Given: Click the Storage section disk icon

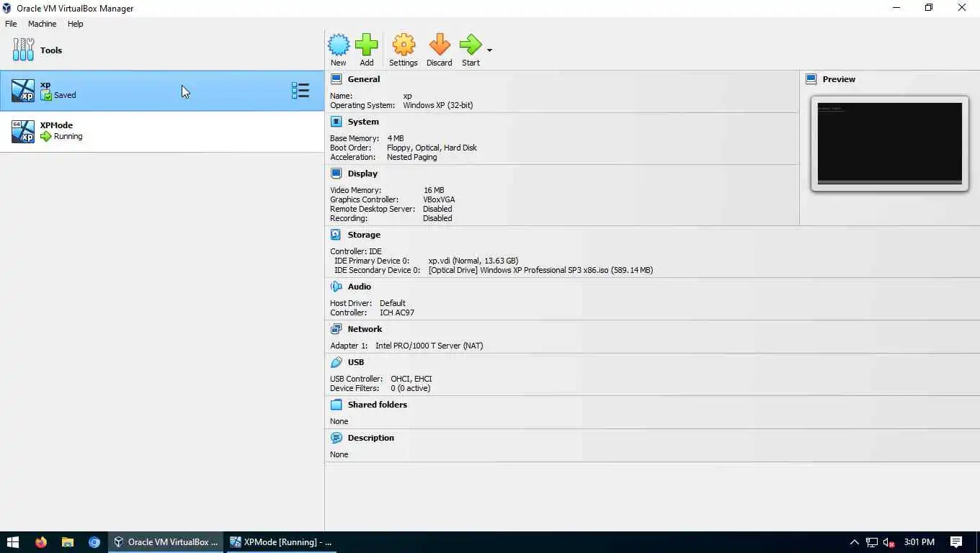Looking at the screenshot, I should pos(336,235).
